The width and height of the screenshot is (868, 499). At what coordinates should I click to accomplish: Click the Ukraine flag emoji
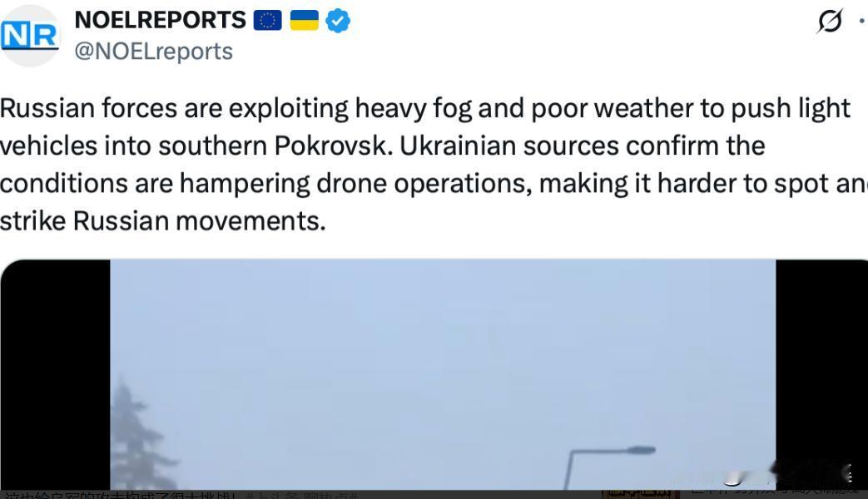(305, 21)
